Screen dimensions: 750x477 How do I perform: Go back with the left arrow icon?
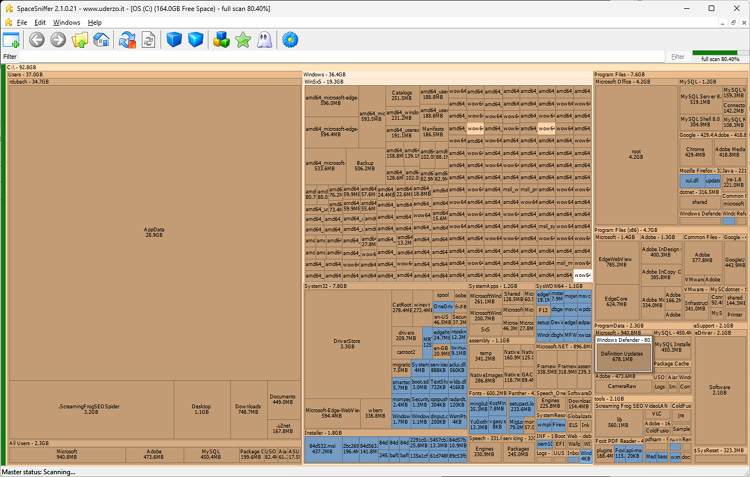(x=37, y=40)
